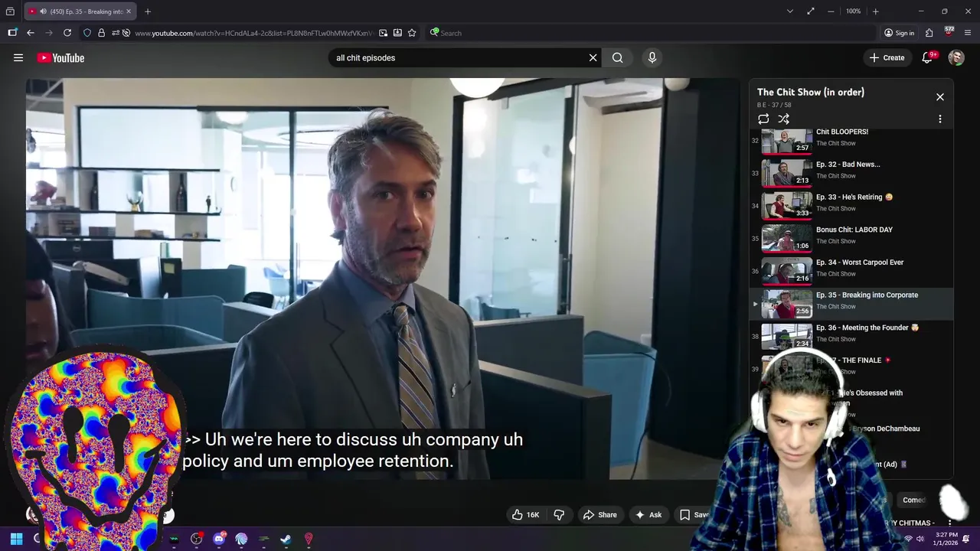Open a new browser tab
The height and width of the screenshot is (551, 980).
click(x=148, y=11)
